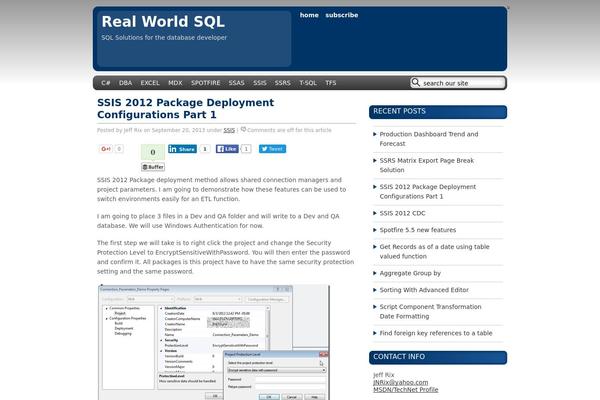Viewport: 600px width, 400px height.
Task: Open the article title link
Action: (x=186, y=109)
